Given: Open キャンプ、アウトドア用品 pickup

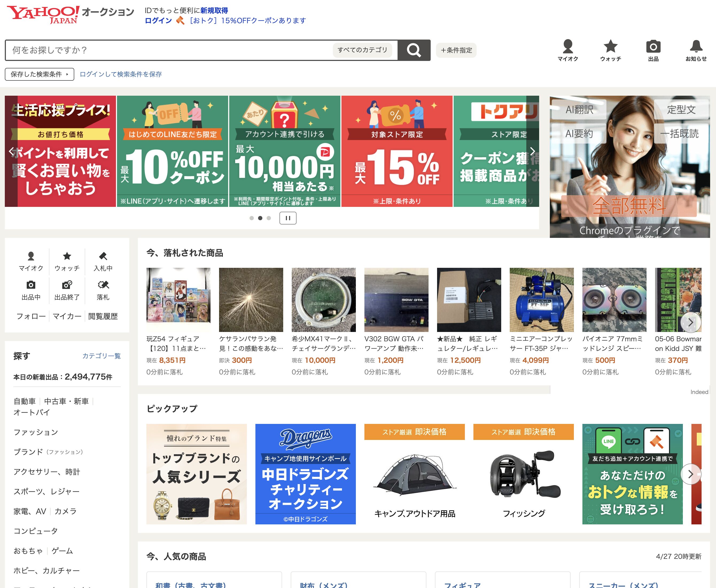Looking at the screenshot, I should pyautogui.click(x=414, y=474).
